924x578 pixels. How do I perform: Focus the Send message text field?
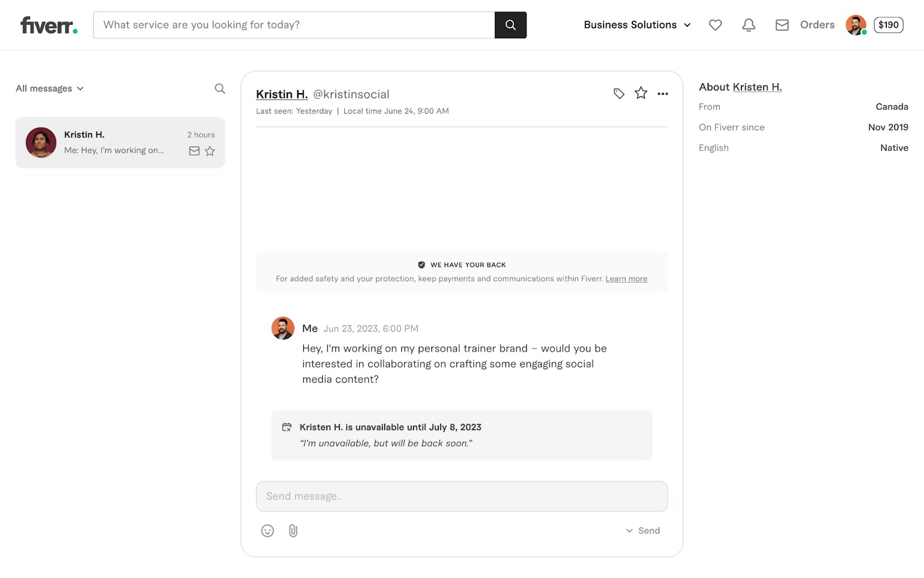coord(462,497)
